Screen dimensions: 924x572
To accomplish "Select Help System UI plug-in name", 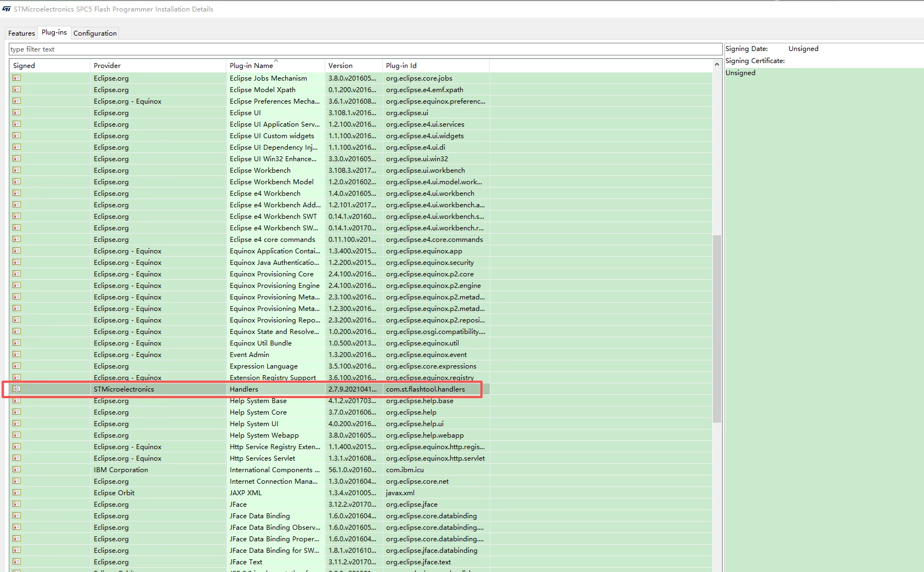I will pyautogui.click(x=254, y=423).
